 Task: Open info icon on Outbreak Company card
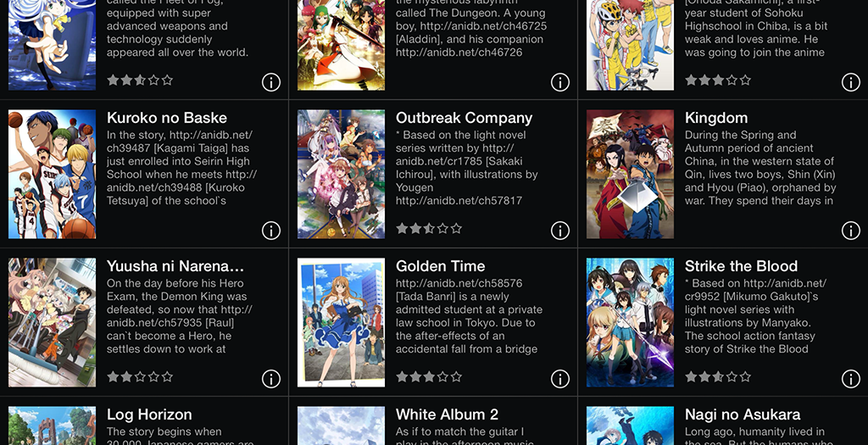pyautogui.click(x=560, y=231)
